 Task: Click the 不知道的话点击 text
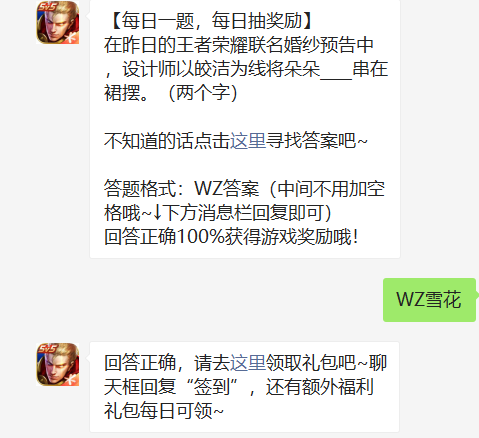[167, 140]
